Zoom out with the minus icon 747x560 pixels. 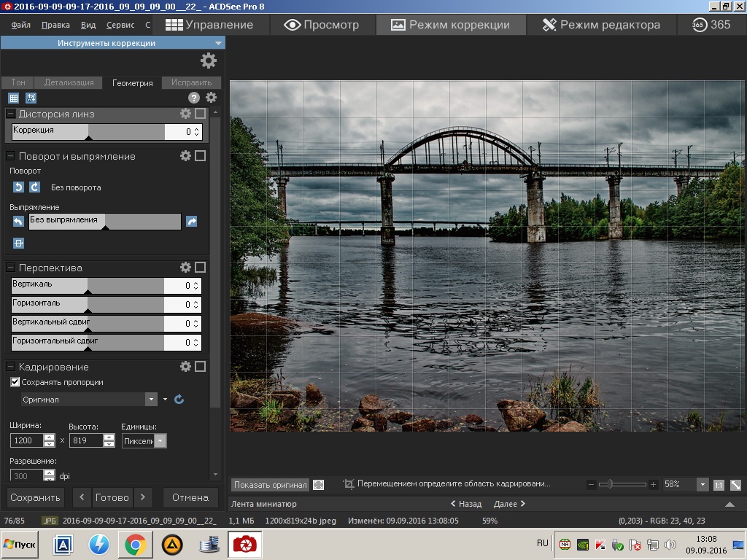click(x=591, y=485)
